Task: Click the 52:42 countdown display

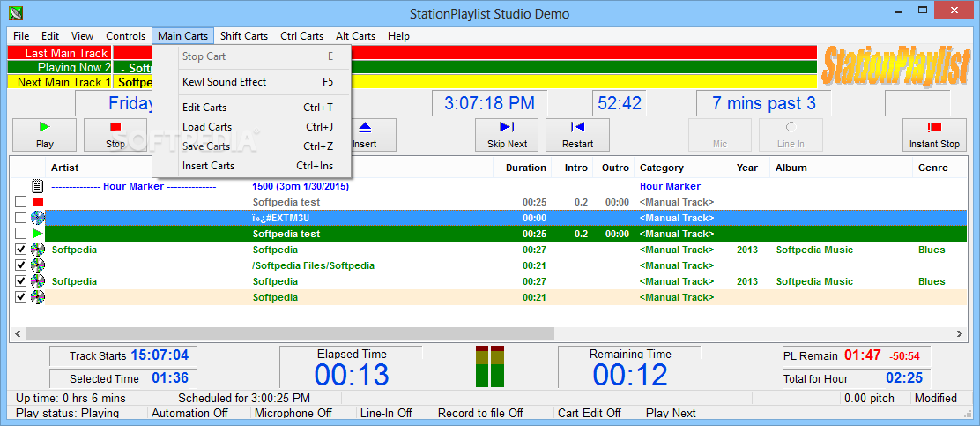Action: tap(620, 103)
